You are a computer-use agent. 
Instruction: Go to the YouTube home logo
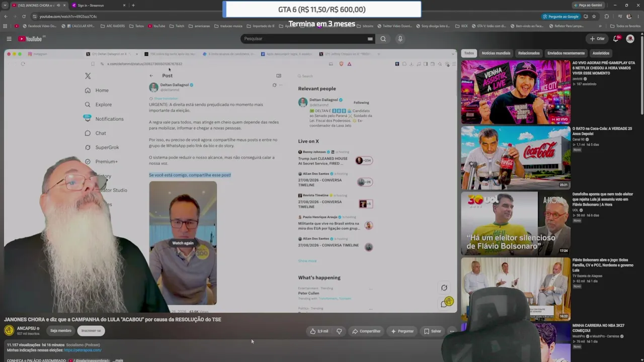31,39
